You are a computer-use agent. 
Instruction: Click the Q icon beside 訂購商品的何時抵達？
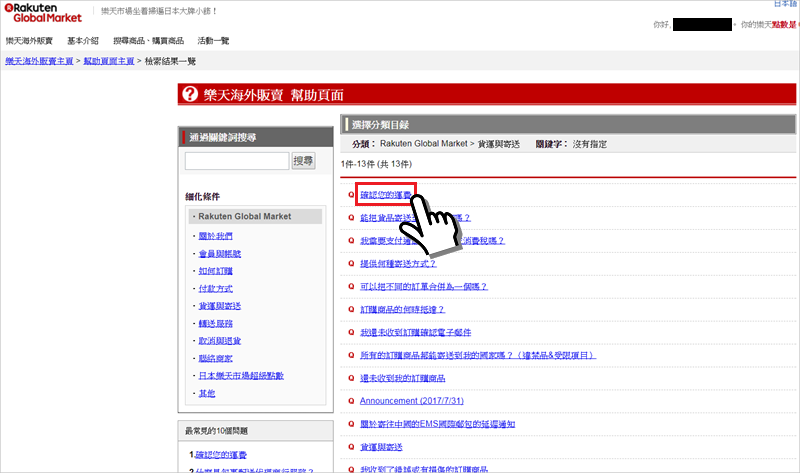(x=350, y=310)
